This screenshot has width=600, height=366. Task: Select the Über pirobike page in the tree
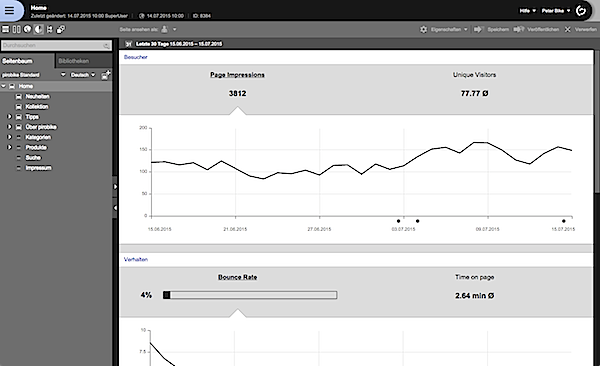tap(41, 127)
